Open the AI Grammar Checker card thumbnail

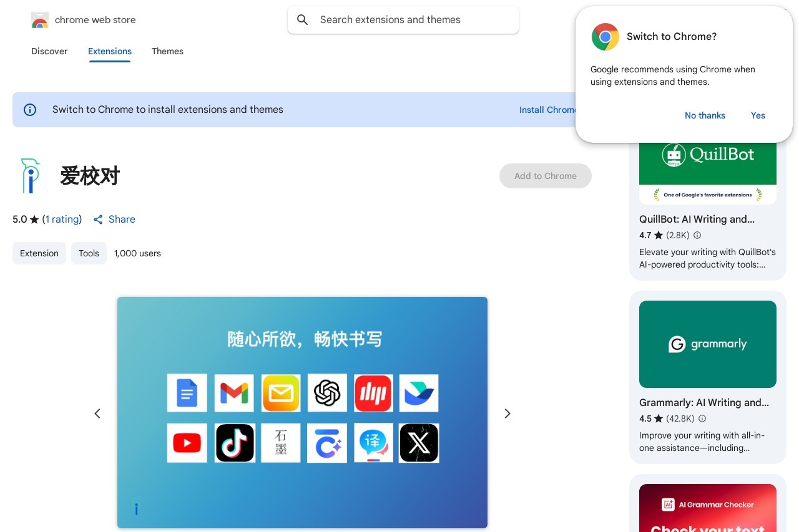tap(708, 508)
